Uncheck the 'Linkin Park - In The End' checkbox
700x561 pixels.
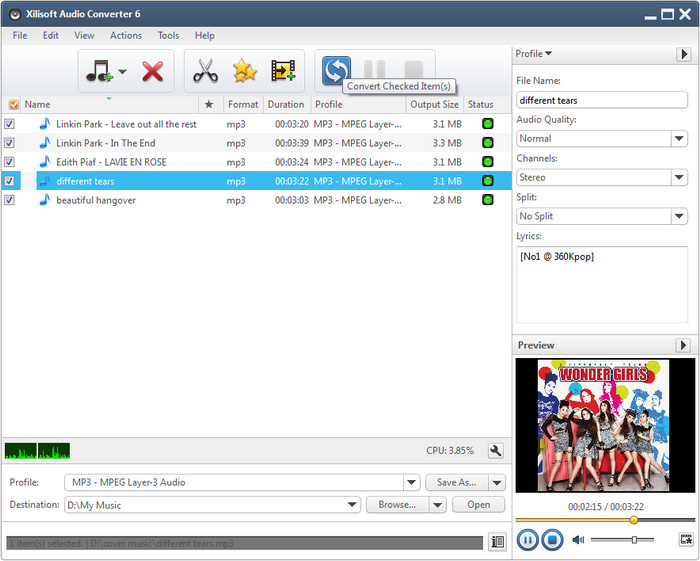[10, 143]
